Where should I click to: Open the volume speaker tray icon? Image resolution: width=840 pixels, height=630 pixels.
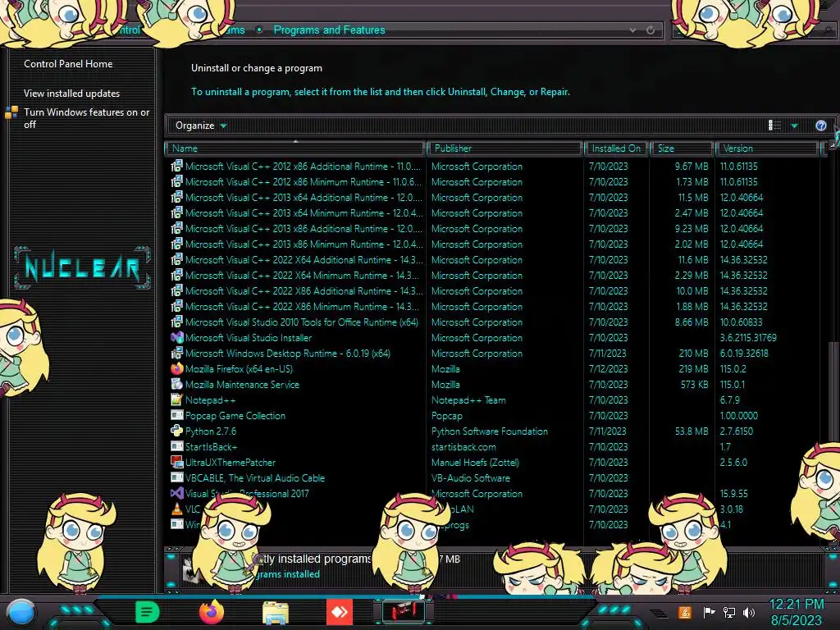(749, 612)
